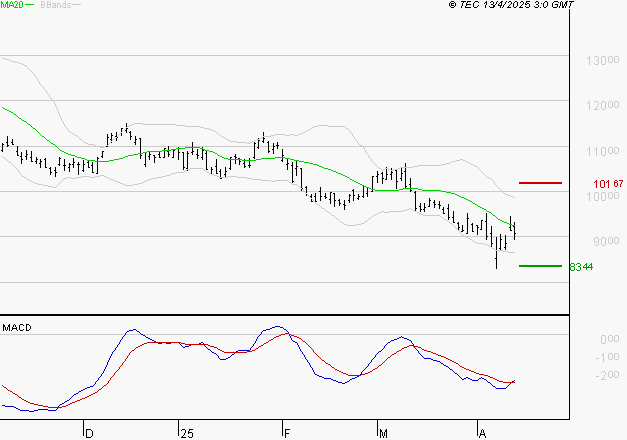627x440 pixels.
Task: Click the M month marker on time axis
Action: (x=383, y=433)
